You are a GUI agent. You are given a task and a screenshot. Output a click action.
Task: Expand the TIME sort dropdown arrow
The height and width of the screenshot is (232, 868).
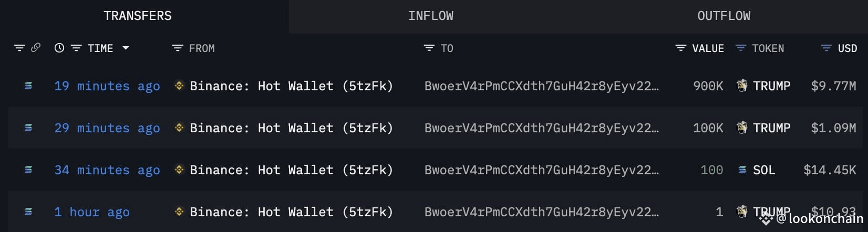click(x=126, y=48)
